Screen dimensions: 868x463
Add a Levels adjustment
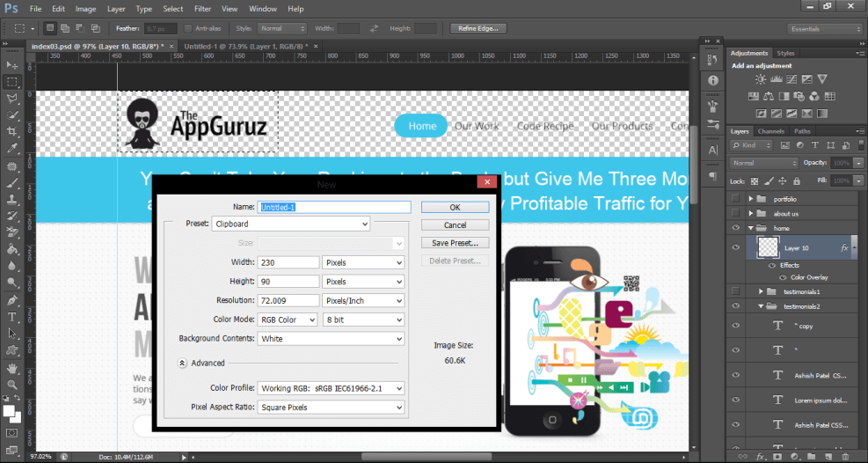click(777, 80)
